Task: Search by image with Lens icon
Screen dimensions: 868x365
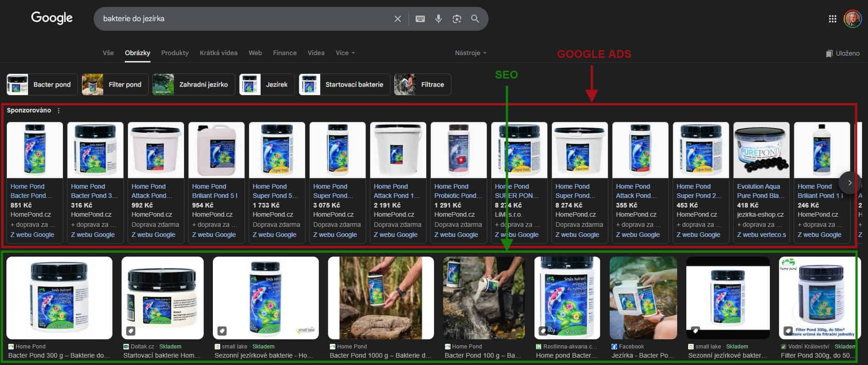Action: [457, 19]
